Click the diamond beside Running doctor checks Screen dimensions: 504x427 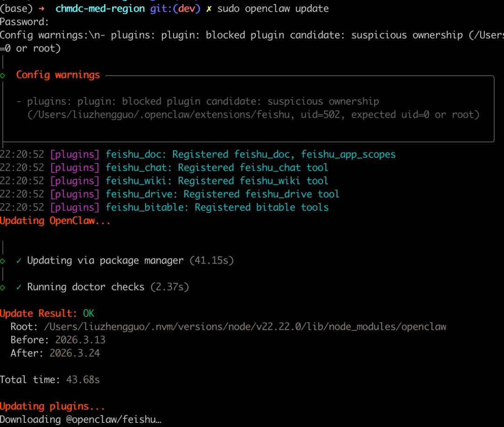coord(3,287)
